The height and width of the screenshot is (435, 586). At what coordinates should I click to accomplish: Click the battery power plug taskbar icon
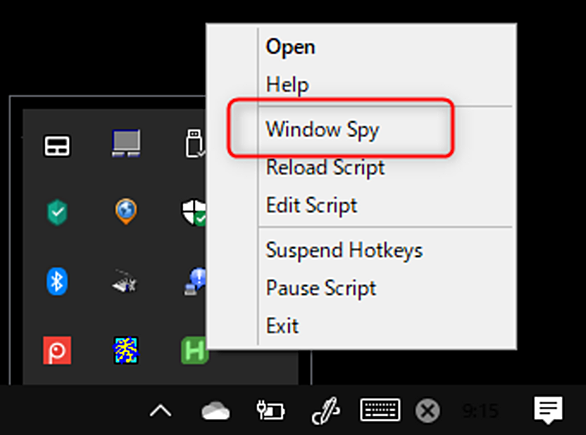point(270,410)
